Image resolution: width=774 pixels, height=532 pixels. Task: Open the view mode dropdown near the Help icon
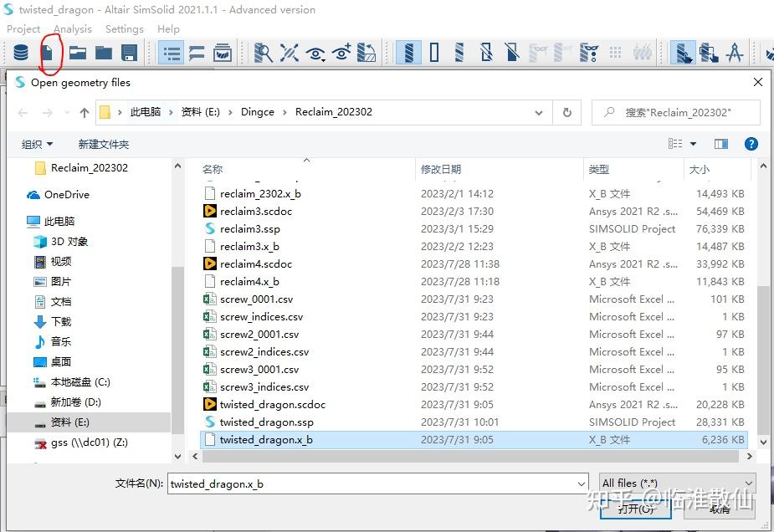click(691, 143)
